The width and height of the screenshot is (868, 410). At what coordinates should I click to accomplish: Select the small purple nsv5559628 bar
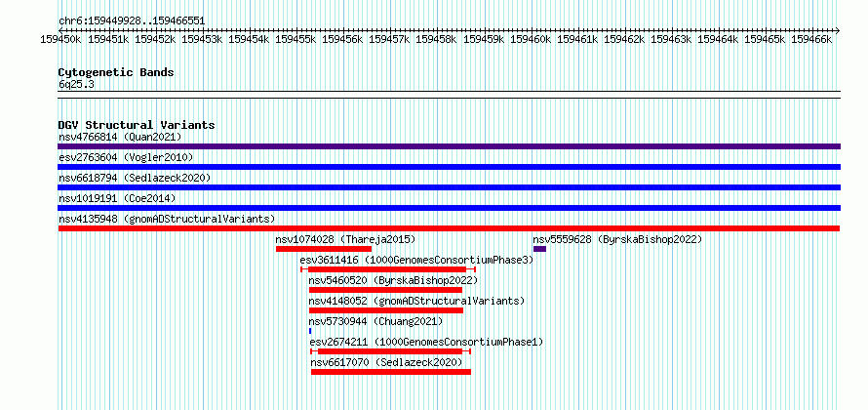point(539,249)
